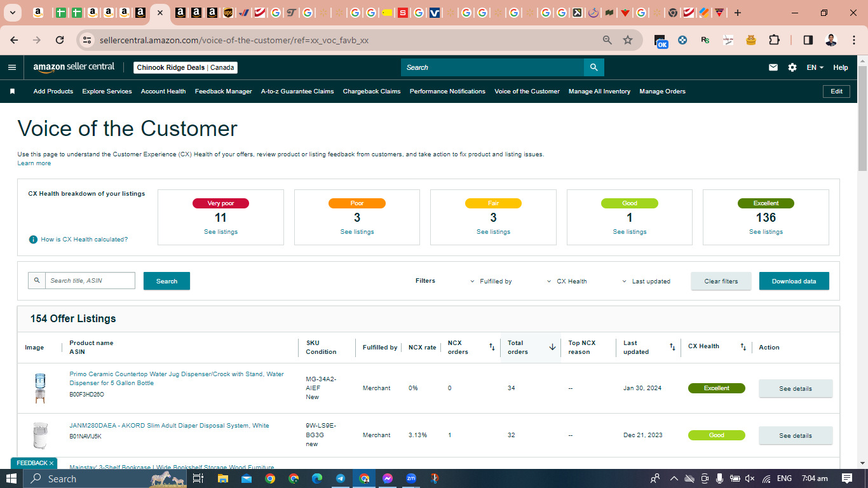This screenshot has width=868, height=488.
Task: Go to Manage All Inventory
Action: click(599, 91)
